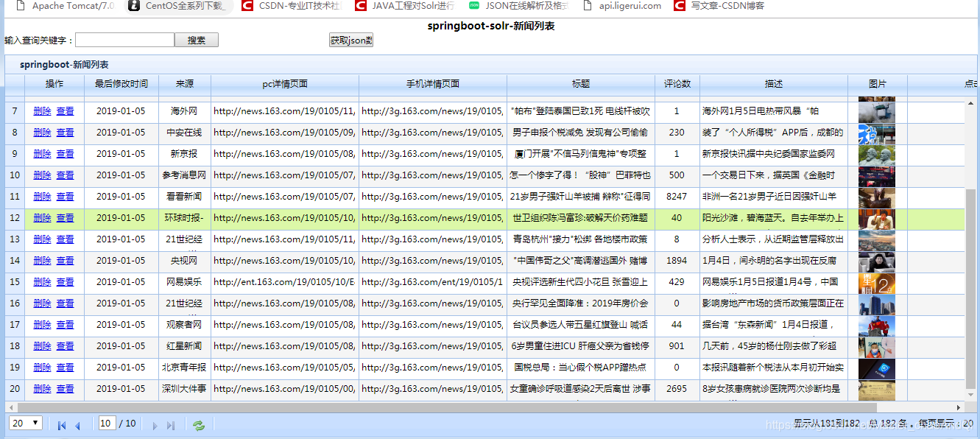The height and width of the screenshot is (439, 980).
Task: Select source cell 北京青年报 in row 19
Action: click(185, 368)
